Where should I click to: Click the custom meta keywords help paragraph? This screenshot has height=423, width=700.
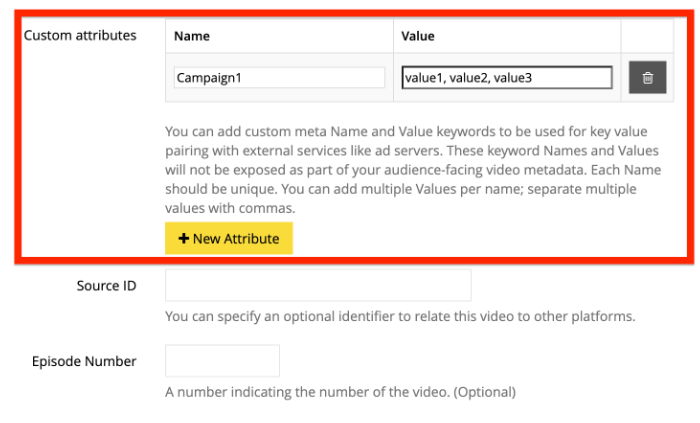pyautogui.click(x=415, y=170)
